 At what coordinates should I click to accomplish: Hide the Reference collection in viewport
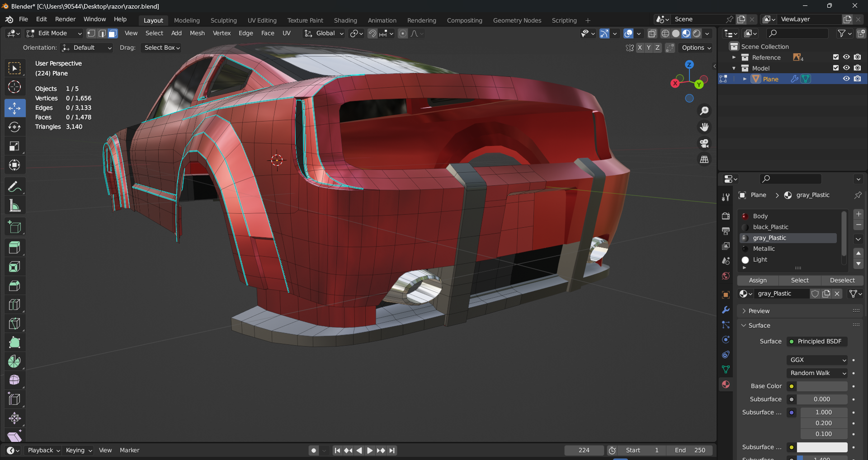click(846, 57)
